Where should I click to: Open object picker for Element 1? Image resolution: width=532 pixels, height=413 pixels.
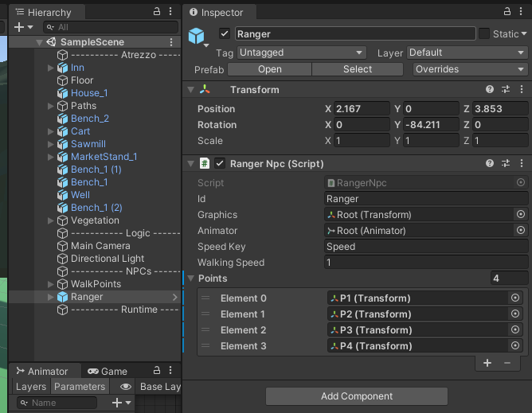(x=515, y=314)
